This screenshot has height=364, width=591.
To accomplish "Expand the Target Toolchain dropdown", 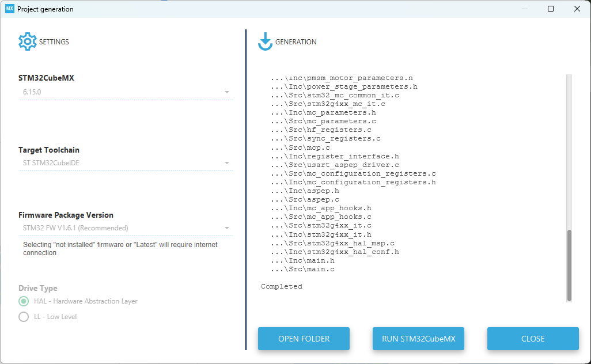I will 126,163.
